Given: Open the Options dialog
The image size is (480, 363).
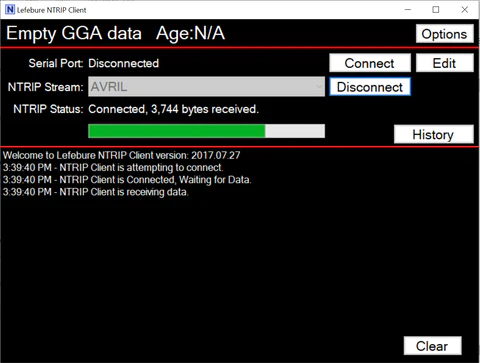Looking at the screenshot, I should pyautogui.click(x=445, y=34).
